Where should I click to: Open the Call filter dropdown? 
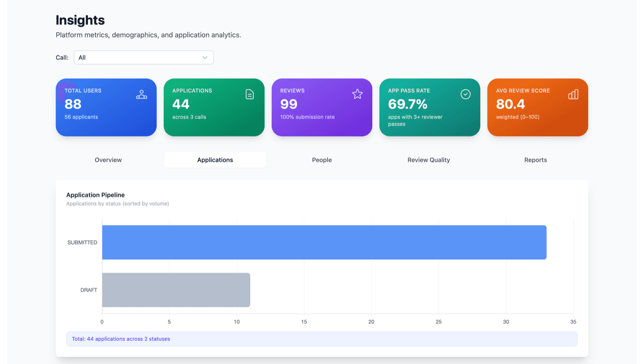(144, 58)
